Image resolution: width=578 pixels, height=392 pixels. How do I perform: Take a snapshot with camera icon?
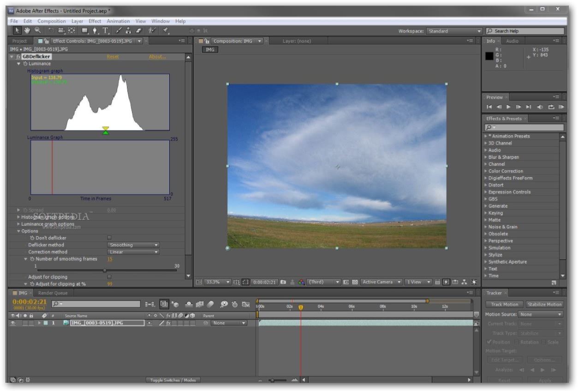283,282
